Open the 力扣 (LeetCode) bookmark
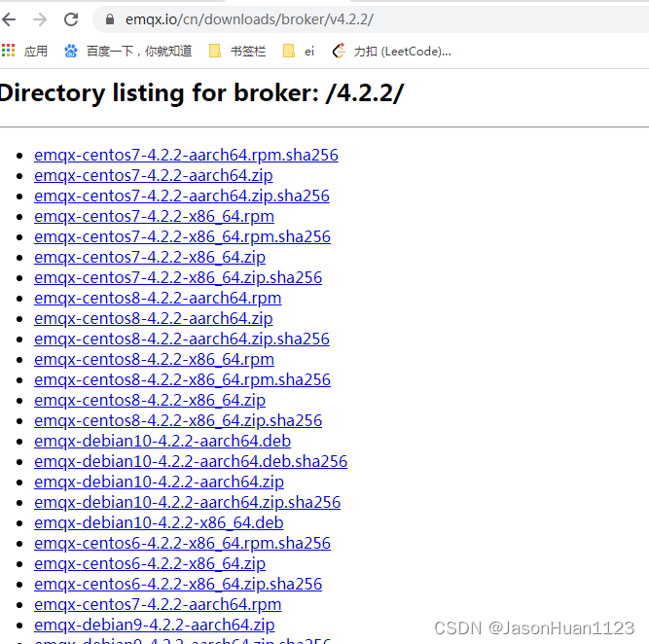 [x=391, y=51]
